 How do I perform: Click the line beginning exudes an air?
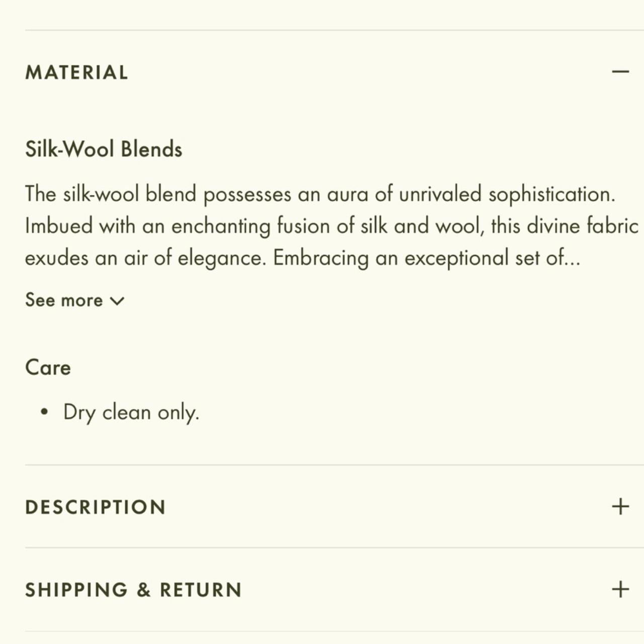click(x=302, y=259)
